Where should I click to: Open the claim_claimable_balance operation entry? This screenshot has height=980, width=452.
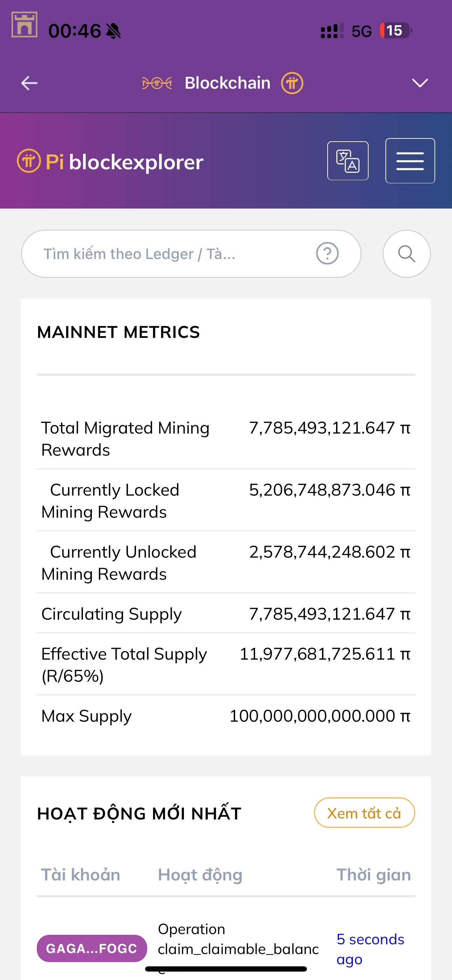tap(238, 940)
